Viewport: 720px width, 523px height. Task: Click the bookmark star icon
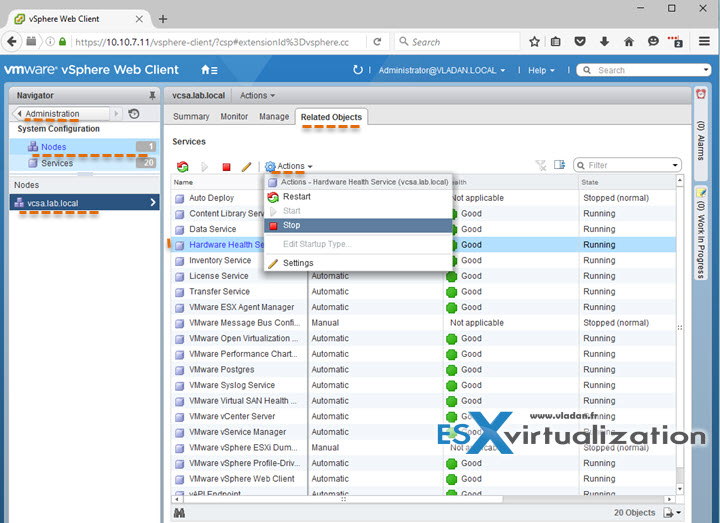coord(534,42)
